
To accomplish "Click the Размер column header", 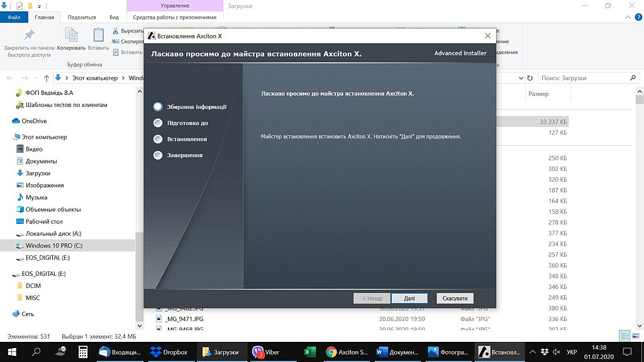I will point(538,94).
